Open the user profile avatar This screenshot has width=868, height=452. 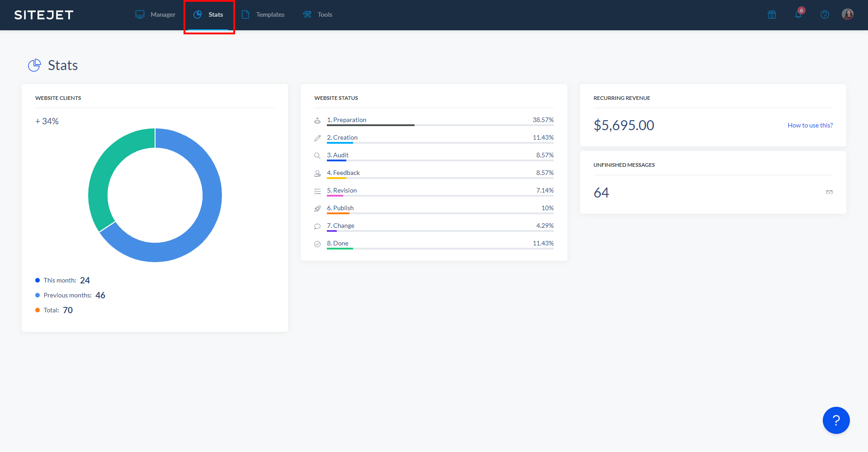(x=848, y=14)
